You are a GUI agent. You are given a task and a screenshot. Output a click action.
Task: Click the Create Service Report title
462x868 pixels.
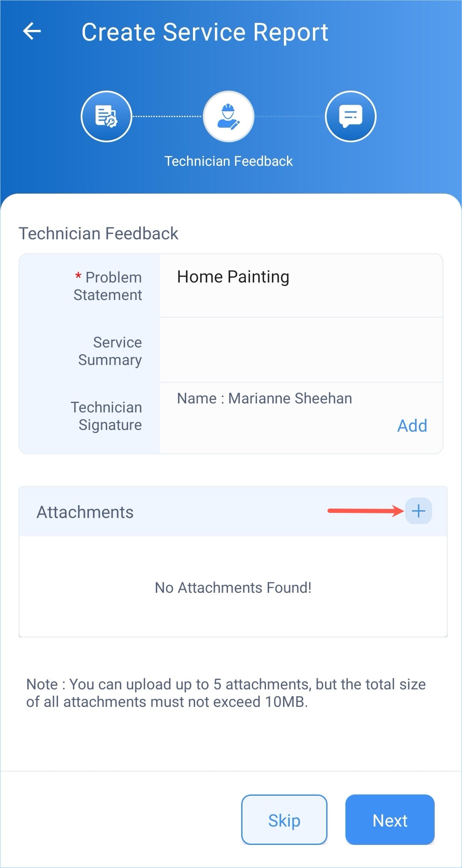(205, 32)
